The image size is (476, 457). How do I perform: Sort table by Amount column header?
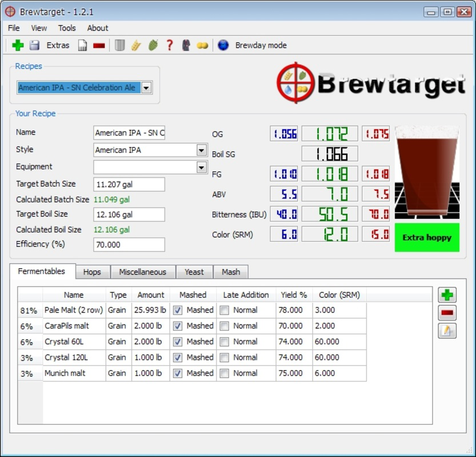point(151,295)
